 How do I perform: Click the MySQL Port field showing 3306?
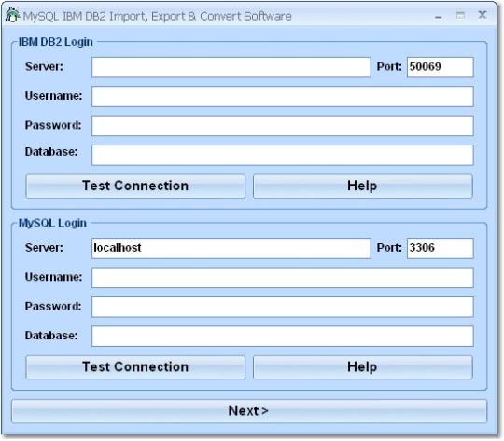coord(440,248)
